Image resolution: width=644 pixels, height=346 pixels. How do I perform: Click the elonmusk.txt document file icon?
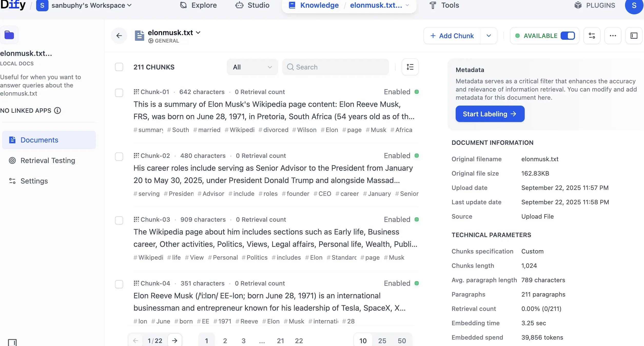click(x=140, y=36)
